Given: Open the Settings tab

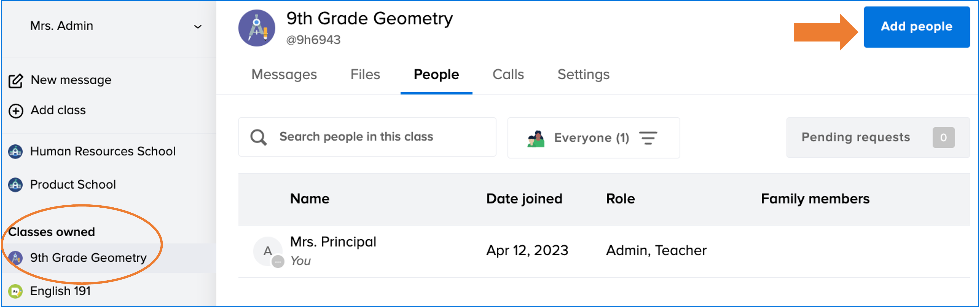Looking at the screenshot, I should point(583,75).
